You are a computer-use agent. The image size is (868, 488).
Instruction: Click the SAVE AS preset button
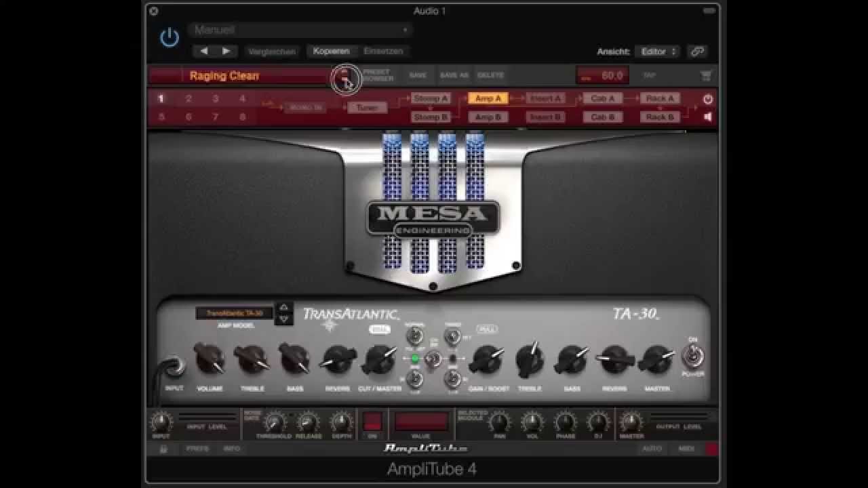(x=454, y=75)
